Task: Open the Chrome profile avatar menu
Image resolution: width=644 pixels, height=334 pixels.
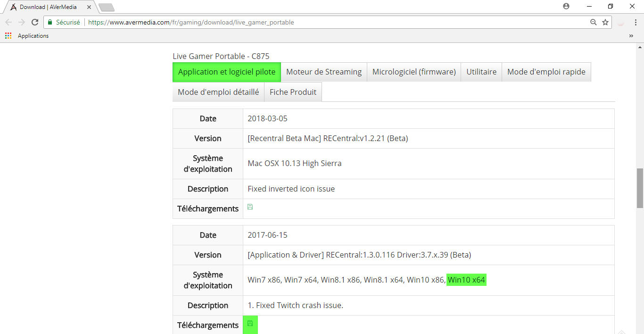Action: 566,7
